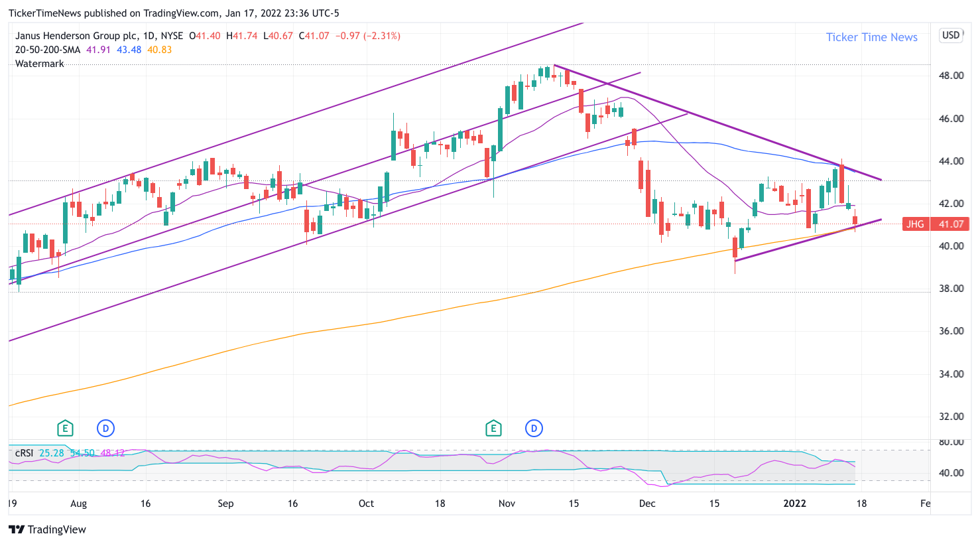Click the blue 50-SMA value 43.48
The width and height of the screenshot is (980, 544).
click(129, 50)
